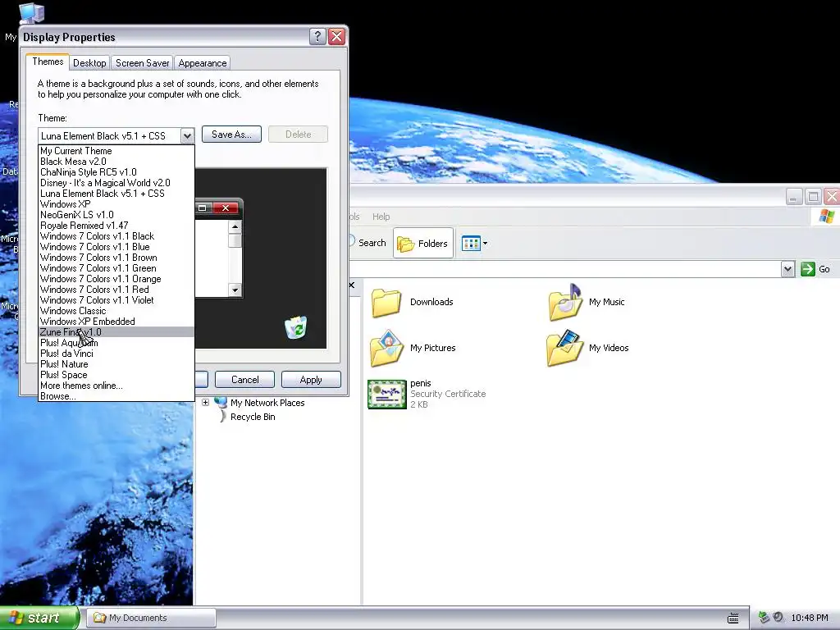Click the Folders toolbar button
The height and width of the screenshot is (630, 840).
(423, 243)
